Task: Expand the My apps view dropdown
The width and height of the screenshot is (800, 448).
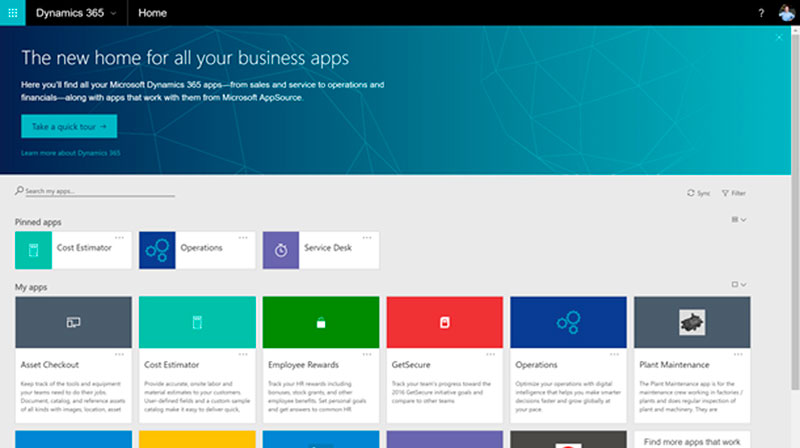Action: (x=739, y=284)
